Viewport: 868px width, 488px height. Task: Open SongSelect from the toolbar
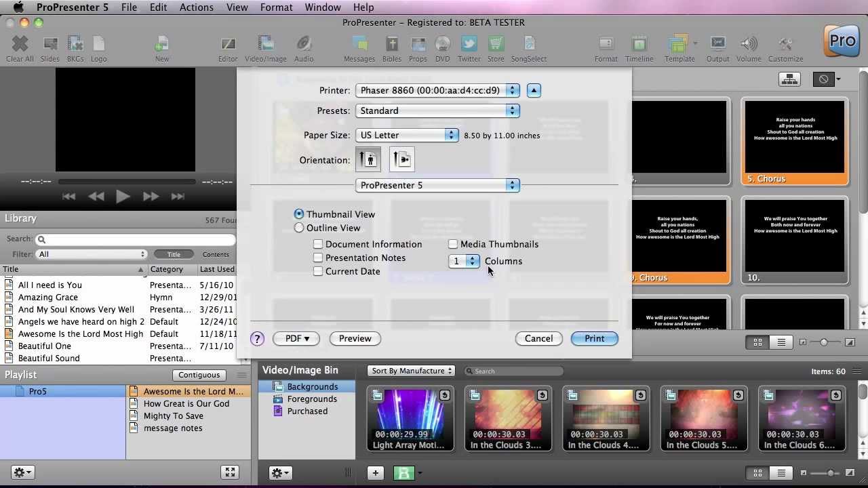tap(529, 49)
